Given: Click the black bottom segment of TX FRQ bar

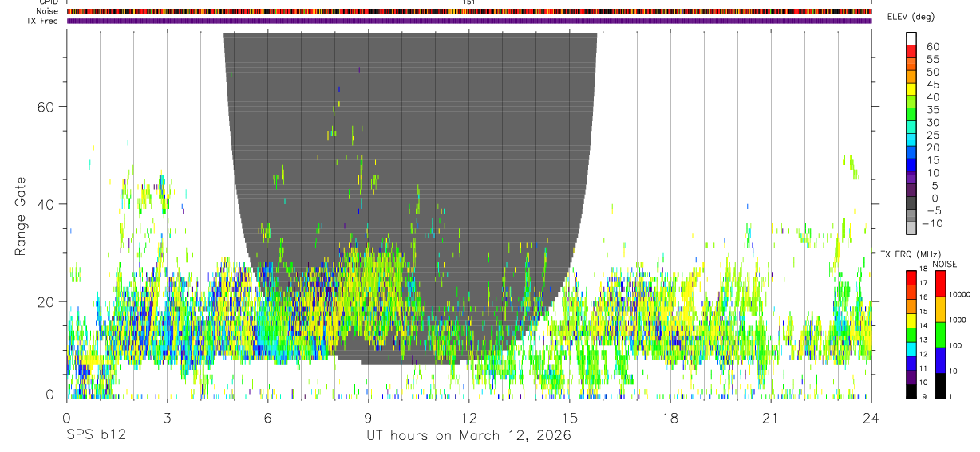Looking at the screenshot, I should [911, 392].
